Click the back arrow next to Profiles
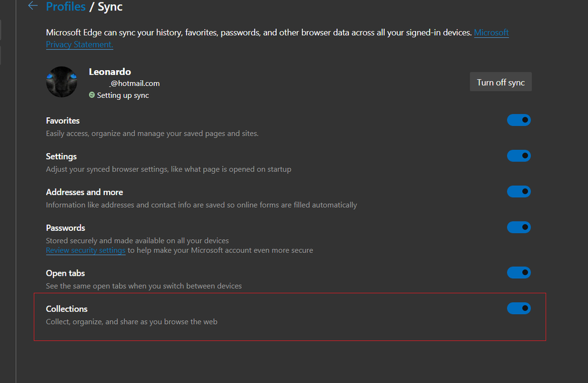The image size is (588, 383). point(33,6)
